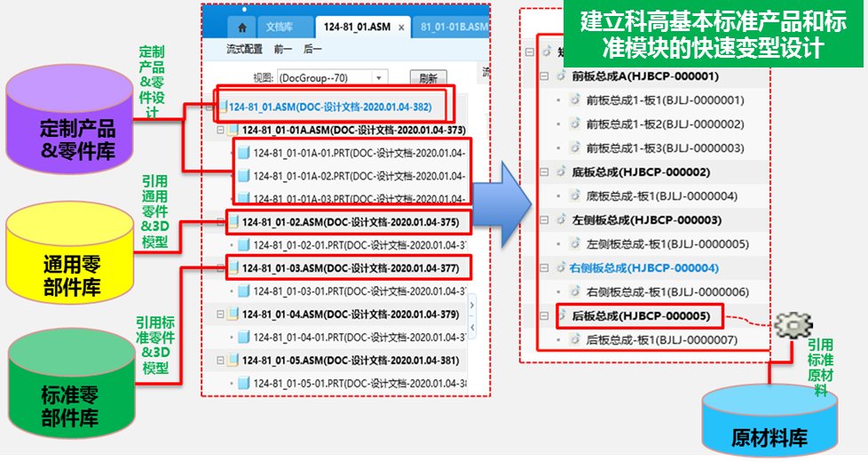Click gear icon of 后板总成(HJBCP-000005)
Screen dimensions: 868x461
click(x=562, y=316)
